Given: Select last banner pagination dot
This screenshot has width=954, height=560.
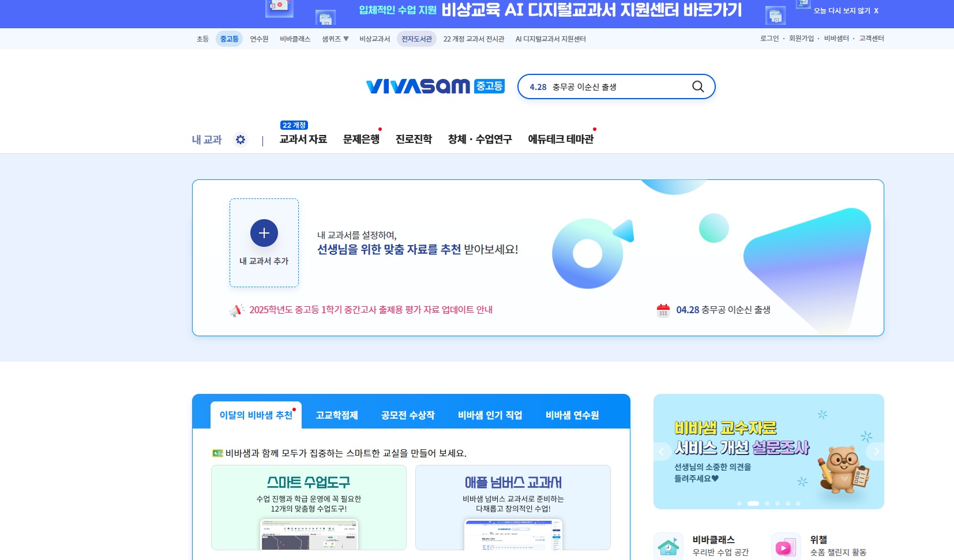Looking at the screenshot, I should point(798,503).
